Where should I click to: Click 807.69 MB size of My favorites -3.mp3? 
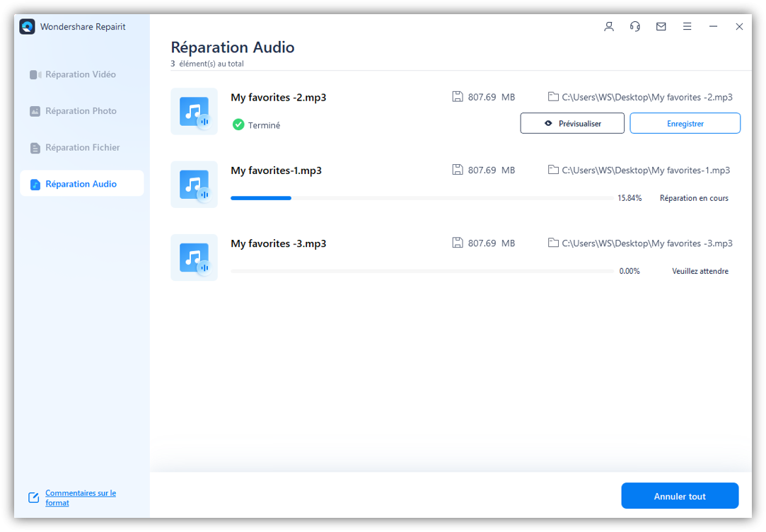click(x=492, y=243)
